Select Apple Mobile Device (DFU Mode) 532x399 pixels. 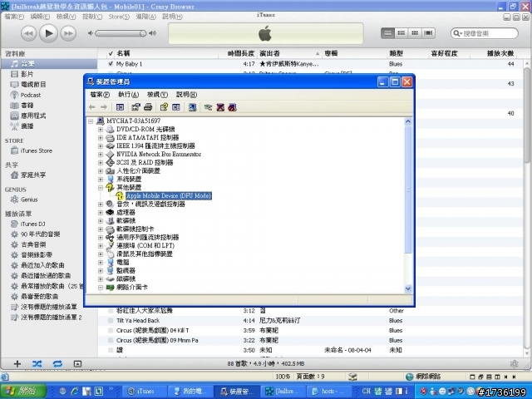click(x=169, y=196)
